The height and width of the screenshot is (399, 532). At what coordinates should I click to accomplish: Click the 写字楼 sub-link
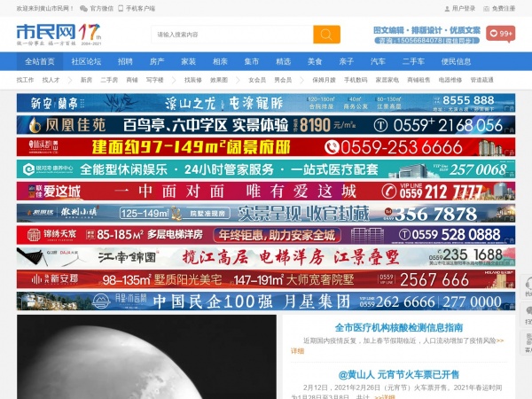(x=154, y=80)
